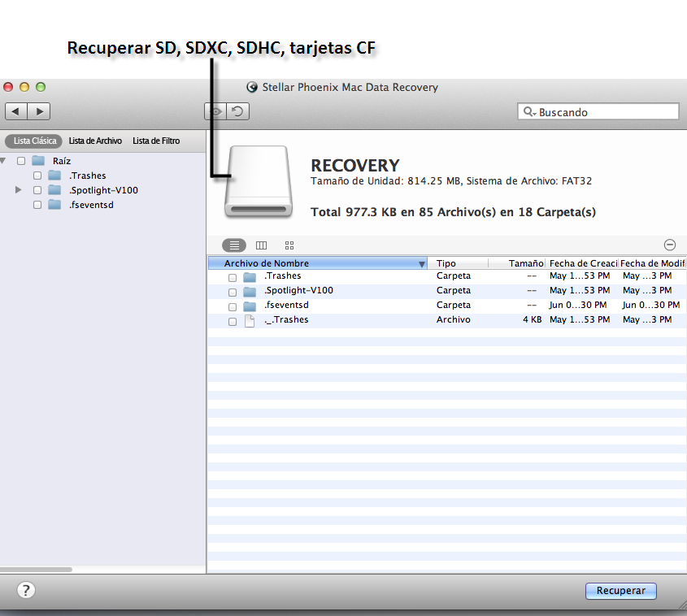Click the sidebar horizontal scrollbar
Screen dimensions: 687x616
coord(36,570)
